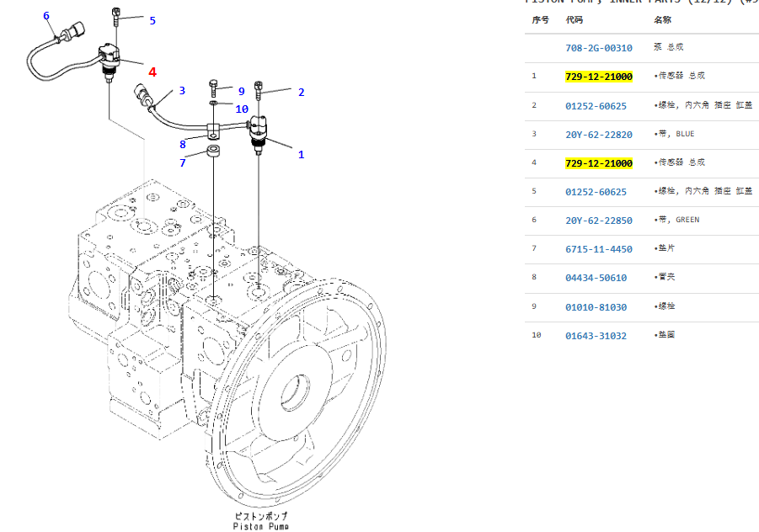Open highlighted 729-12-21000 link in row 4
The image size is (759, 532).
[599, 163]
